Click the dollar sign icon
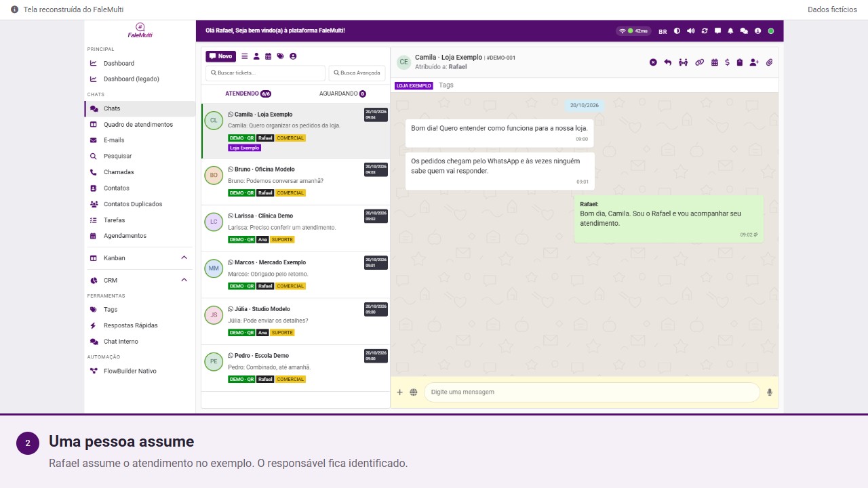This screenshot has width=868, height=488. click(727, 62)
